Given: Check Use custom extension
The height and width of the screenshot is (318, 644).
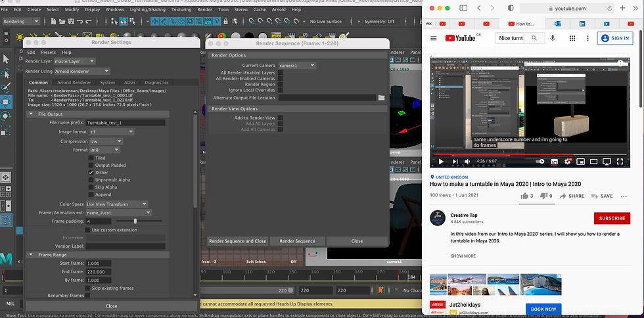Looking at the screenshot, I should tap(87, 230).
